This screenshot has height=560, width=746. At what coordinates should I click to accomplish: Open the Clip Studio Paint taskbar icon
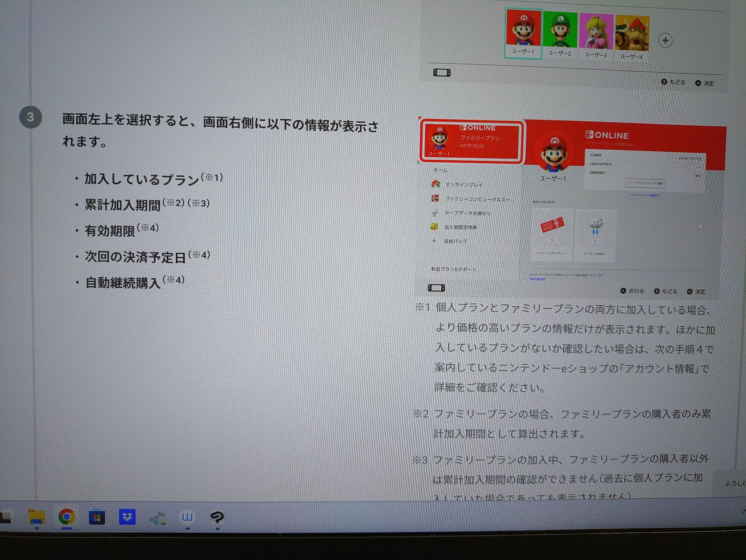[x=217, y=517]
